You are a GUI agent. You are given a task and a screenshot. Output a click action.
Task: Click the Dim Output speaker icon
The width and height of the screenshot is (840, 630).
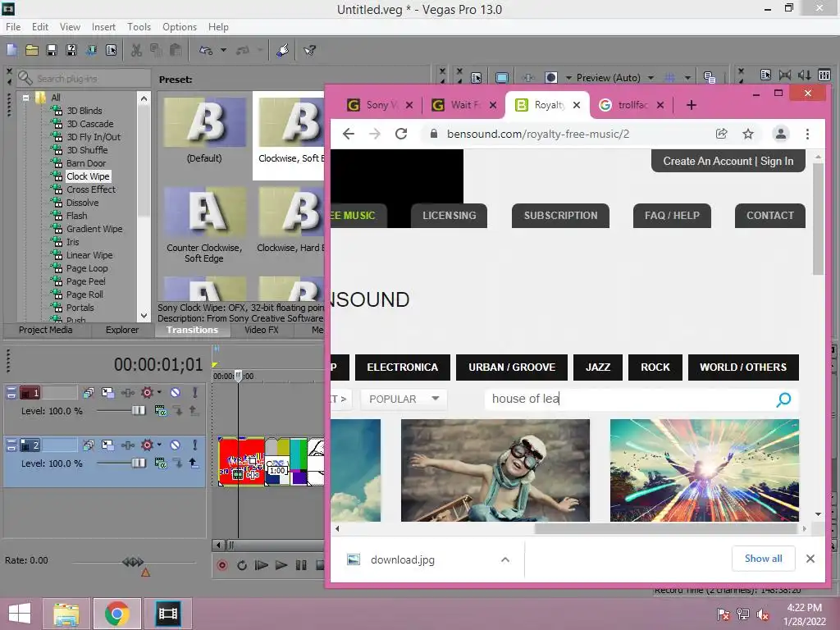tap(804, 75)
